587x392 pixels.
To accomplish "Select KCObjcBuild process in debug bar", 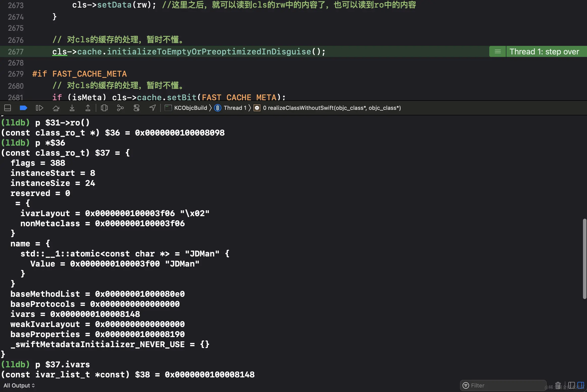I will pos(191,108).
